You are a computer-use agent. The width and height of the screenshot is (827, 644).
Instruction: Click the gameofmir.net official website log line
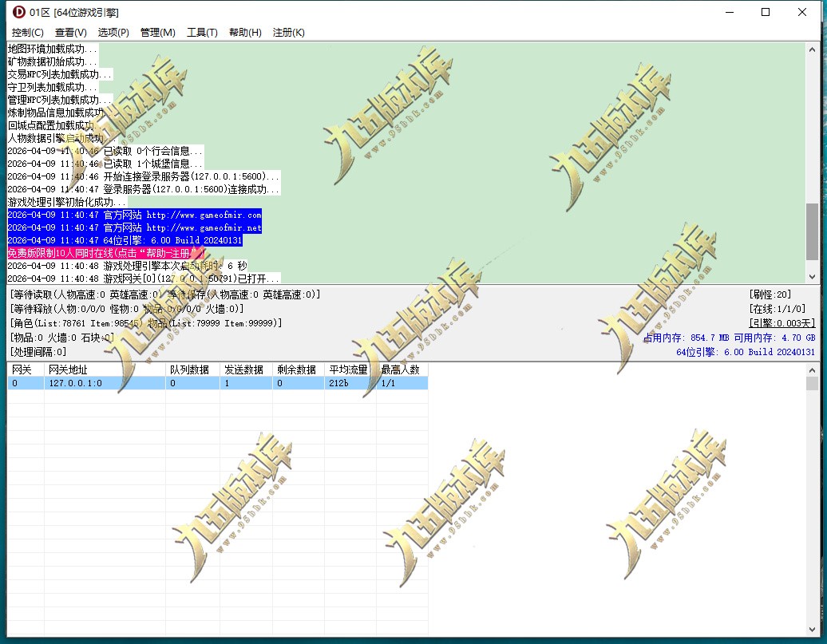click(x=134, y=227)
